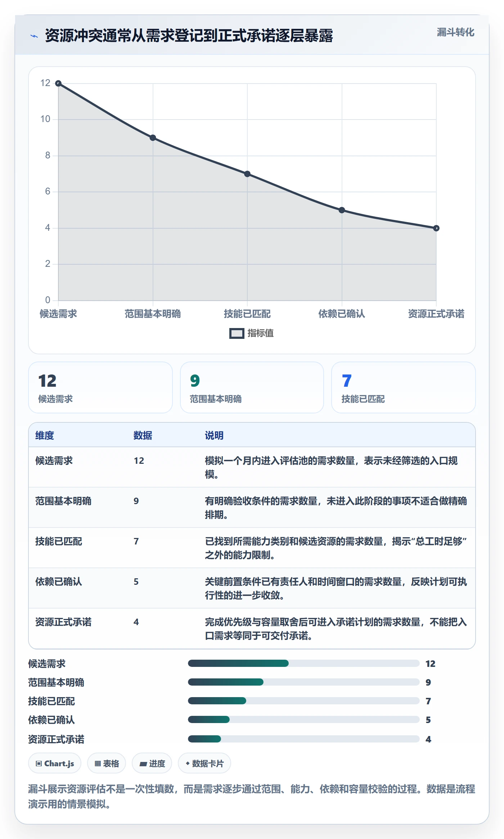Select the 技能已匹配 cell in the table

(x=59, y=542)
